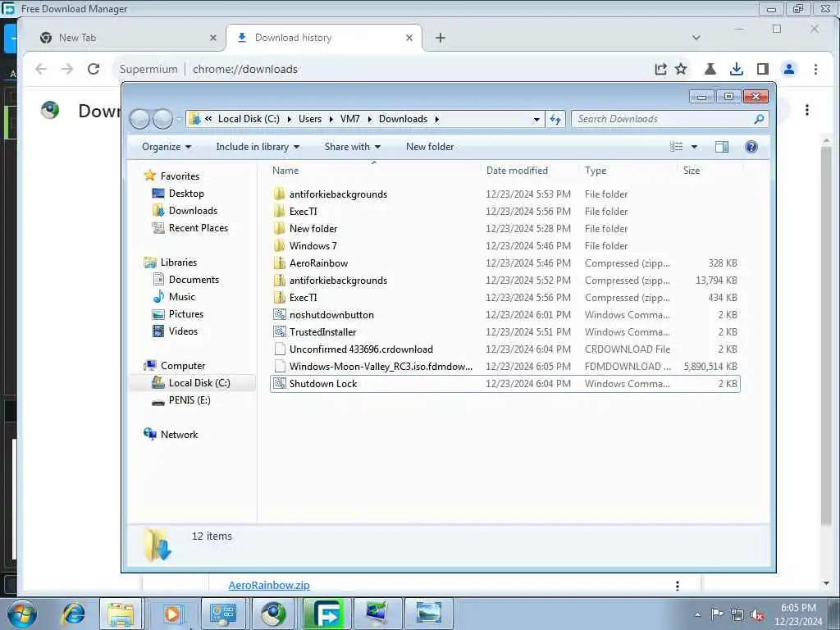Open Explorer help icon
Screen dimensions: 840x630
pos(751,147)
